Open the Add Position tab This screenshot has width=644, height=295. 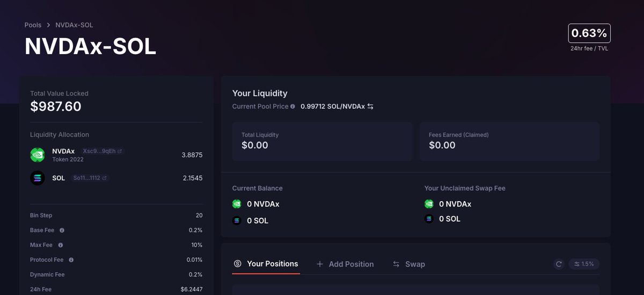coord(345,264)
